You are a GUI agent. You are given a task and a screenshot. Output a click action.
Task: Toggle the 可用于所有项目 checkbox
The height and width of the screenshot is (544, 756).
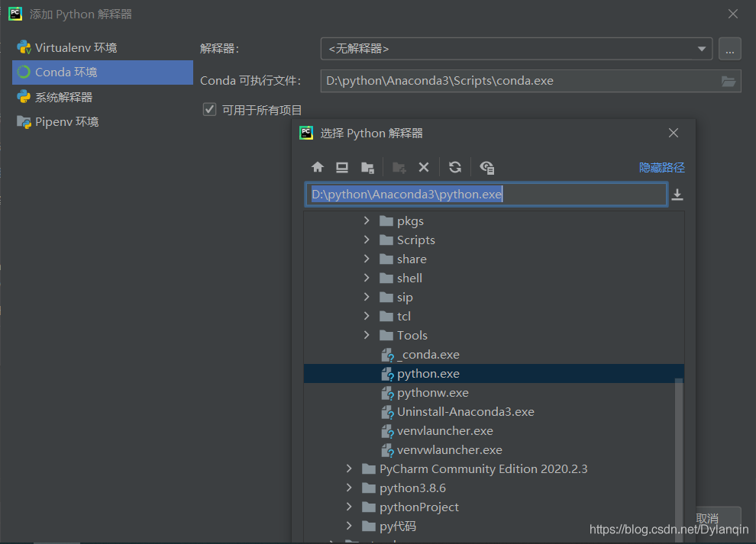coord(209,110)
